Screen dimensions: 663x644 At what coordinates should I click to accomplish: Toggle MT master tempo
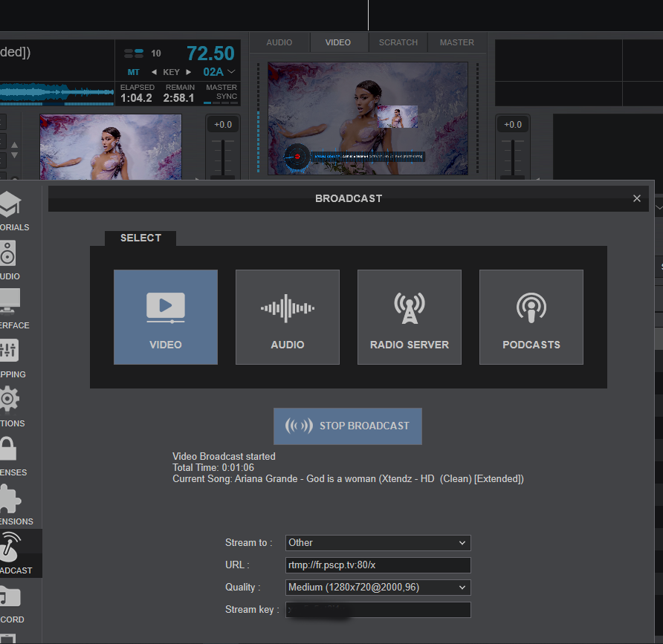133,72
